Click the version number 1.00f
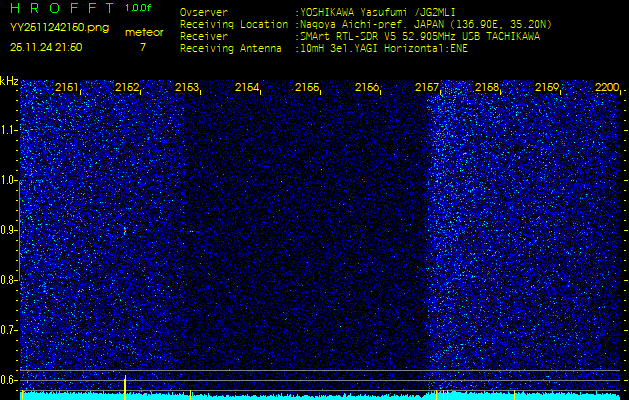 pos(138,8)
